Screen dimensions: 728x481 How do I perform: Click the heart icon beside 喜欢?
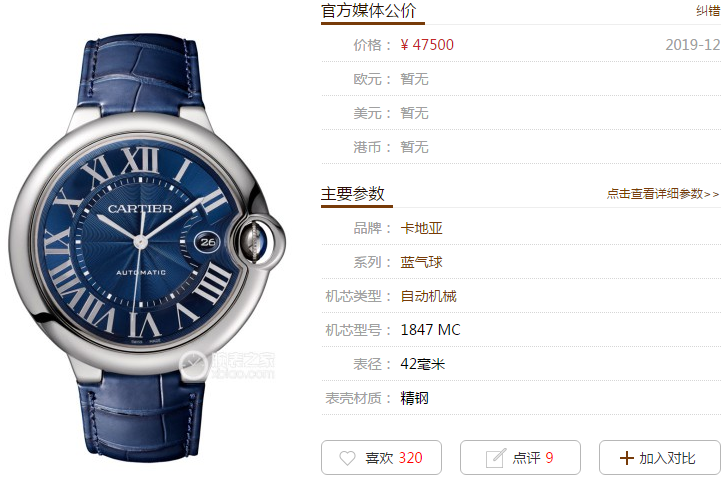click(347, 458)
